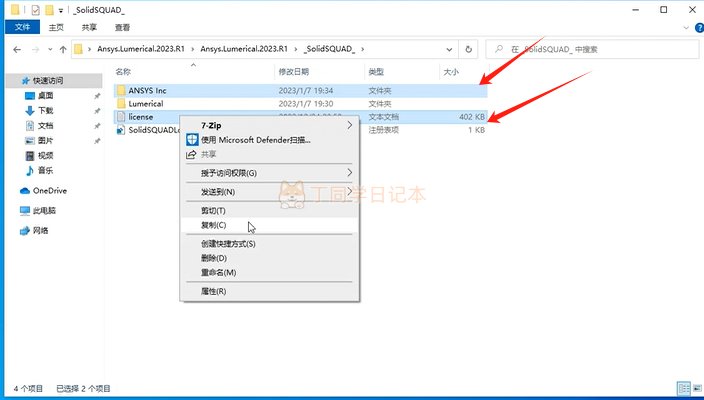The width and height of the screenshot is (704, 400).
Task: Open the recent locations dropdown arrow
Action: [x=50, y=49]
